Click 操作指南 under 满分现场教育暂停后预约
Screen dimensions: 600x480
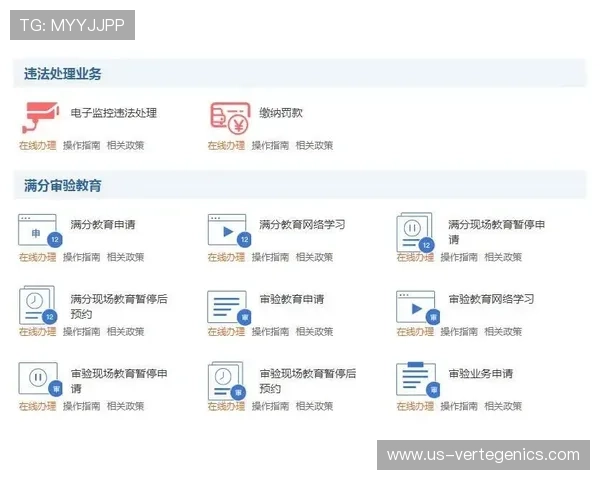(82, 331)
